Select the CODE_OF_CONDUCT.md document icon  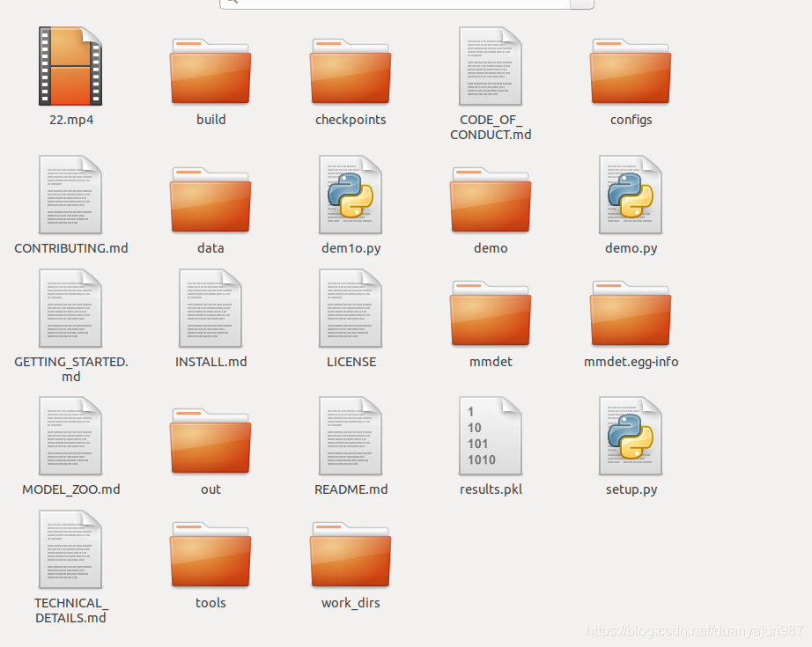pos(491,66)
